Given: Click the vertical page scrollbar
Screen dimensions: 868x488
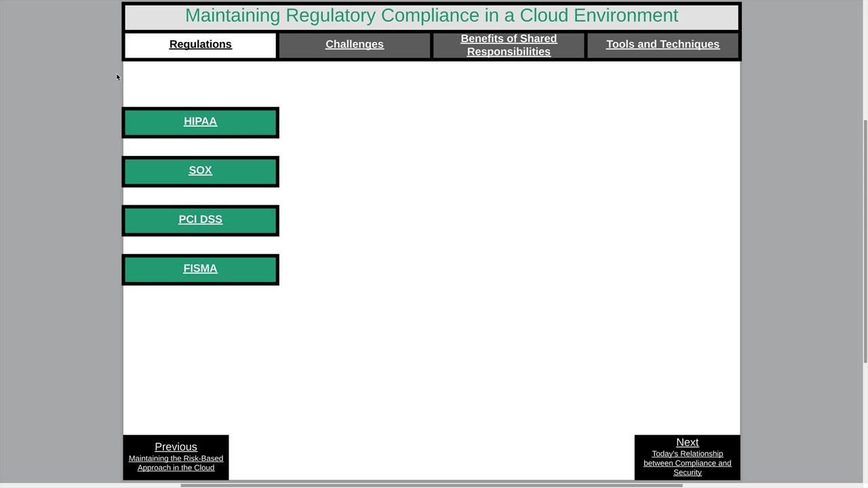Looking at the screenshot, I should click(865, 241).
